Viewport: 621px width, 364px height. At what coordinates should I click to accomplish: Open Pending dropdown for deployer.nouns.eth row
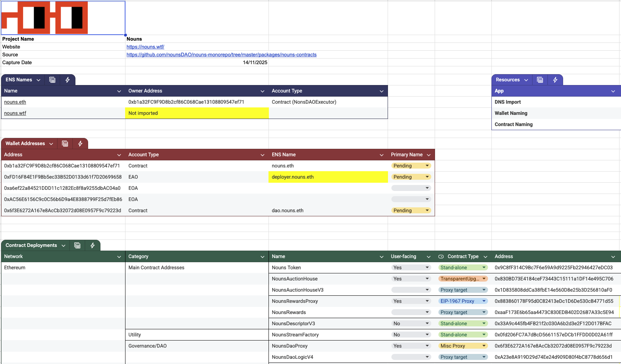coord(411,177)
